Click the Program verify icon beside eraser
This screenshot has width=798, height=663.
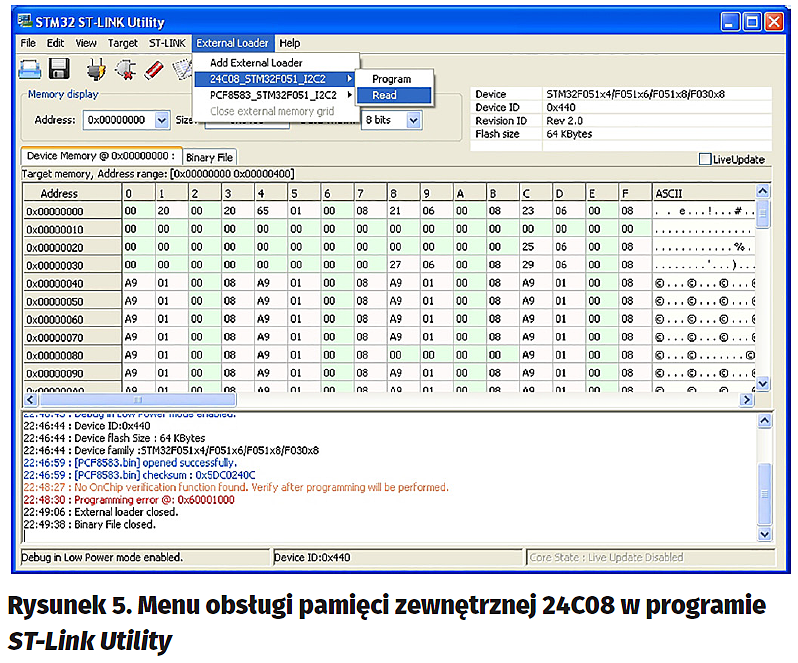click(x=181, y=69)
